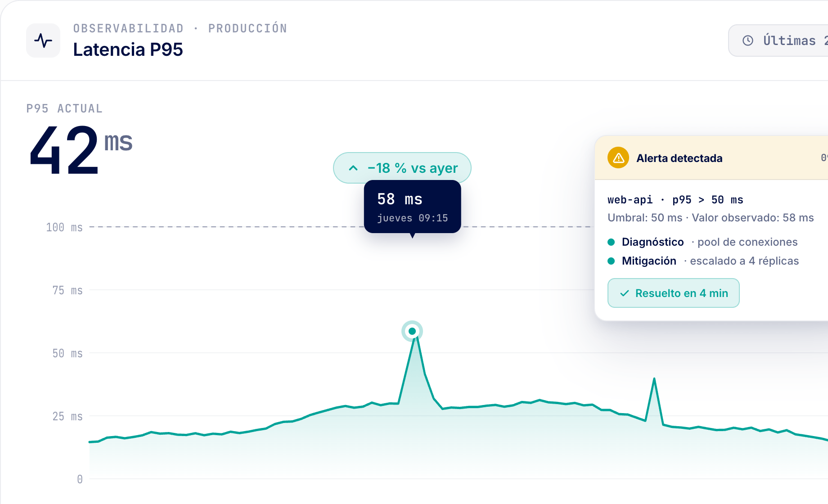The image size is (828, 504).
Task: Click the 42 ms current P95 value
Action: coord(81,150)
